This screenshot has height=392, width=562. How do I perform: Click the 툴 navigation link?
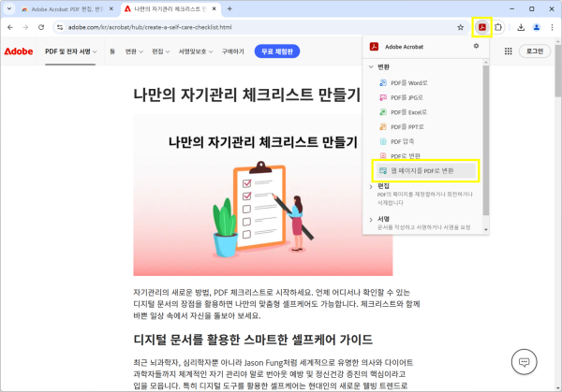click(112, 51)
